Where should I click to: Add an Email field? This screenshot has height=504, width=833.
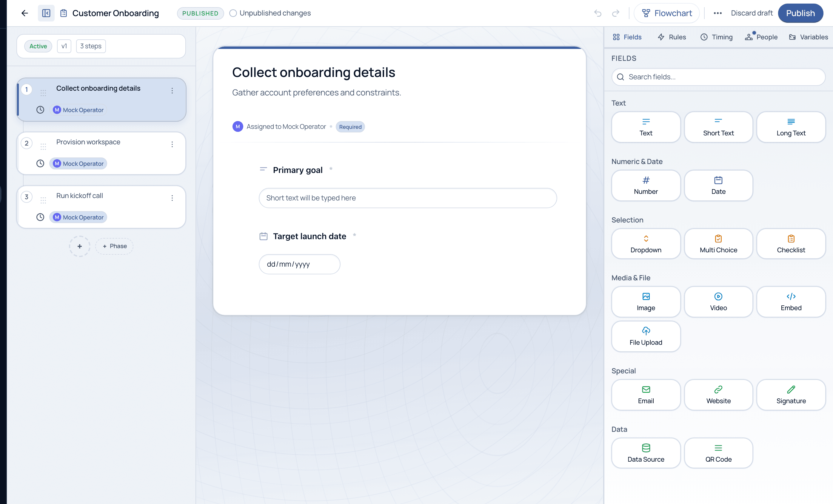point(646,395)
